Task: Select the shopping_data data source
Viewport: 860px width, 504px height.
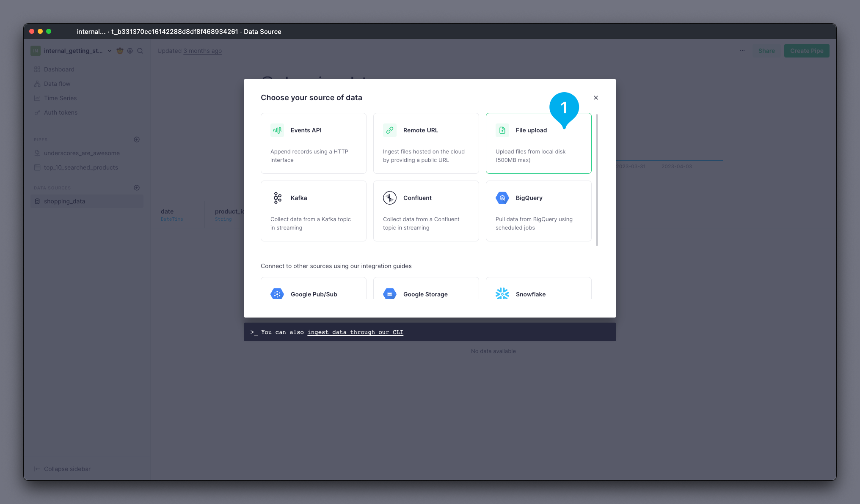Action: click(x=87, y=201)
